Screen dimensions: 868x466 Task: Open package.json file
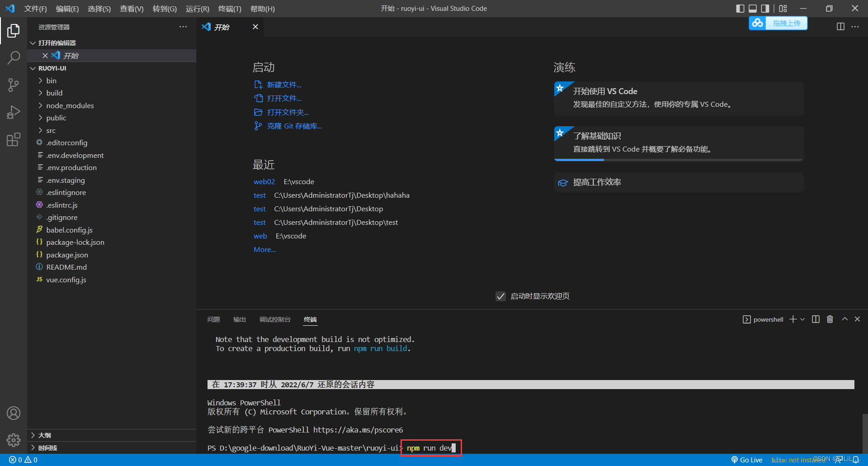(112, 255)
